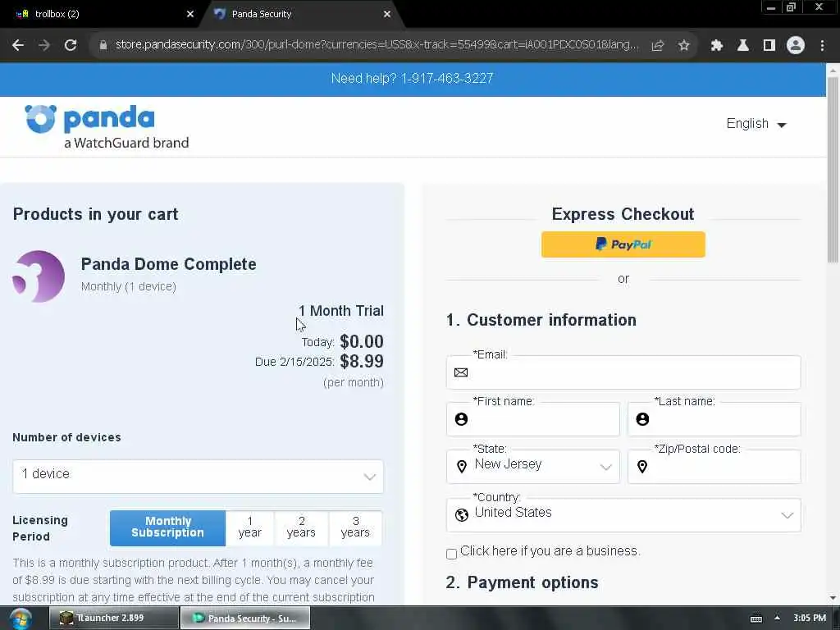Close the Panda Security tab

coord(387,15)
